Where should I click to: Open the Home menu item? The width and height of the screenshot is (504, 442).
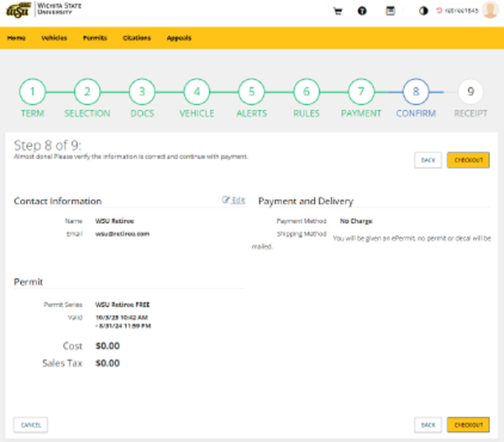click(17, 38)
